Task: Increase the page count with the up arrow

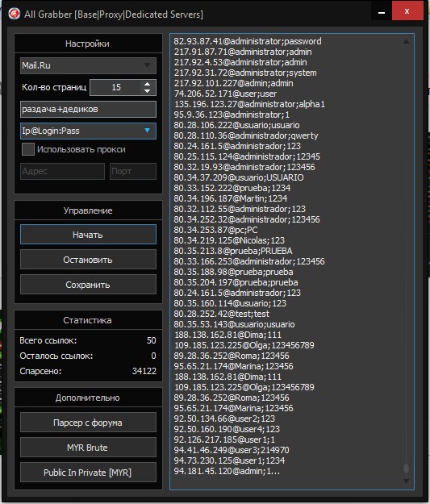Action: tap(148, 84)
